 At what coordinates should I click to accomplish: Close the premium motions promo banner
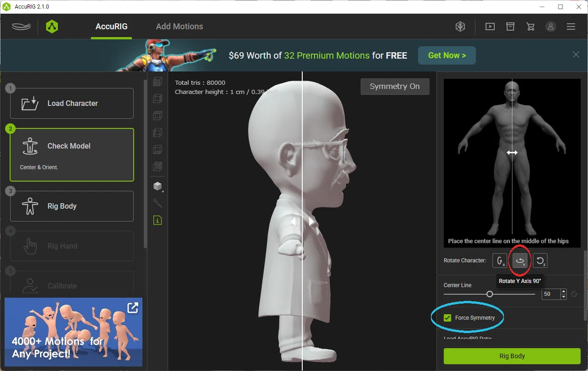(x=576, y=55)
